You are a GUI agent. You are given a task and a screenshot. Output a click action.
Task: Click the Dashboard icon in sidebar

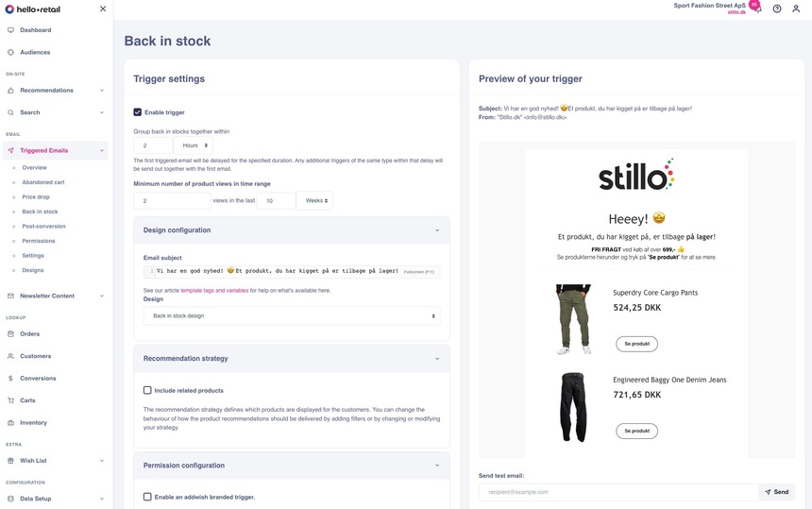point(10,30)
